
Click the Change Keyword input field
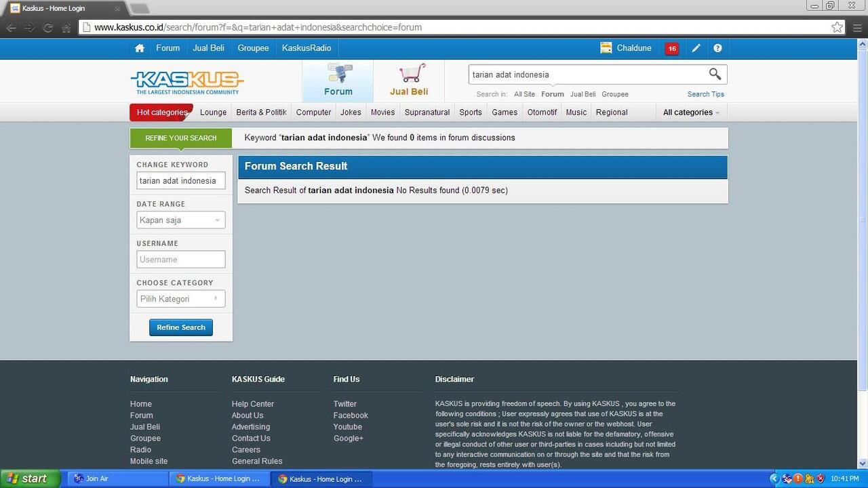pyautogui.click(x=180, y=181)
